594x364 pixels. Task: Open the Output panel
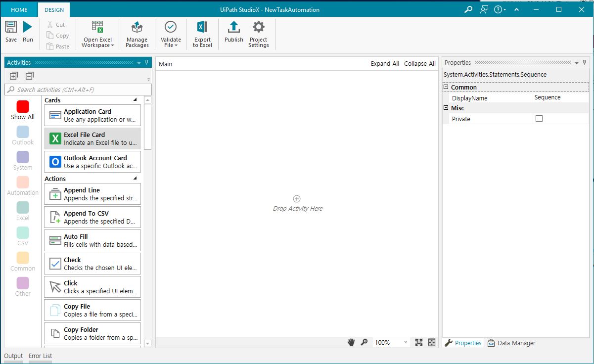(13, 356)
